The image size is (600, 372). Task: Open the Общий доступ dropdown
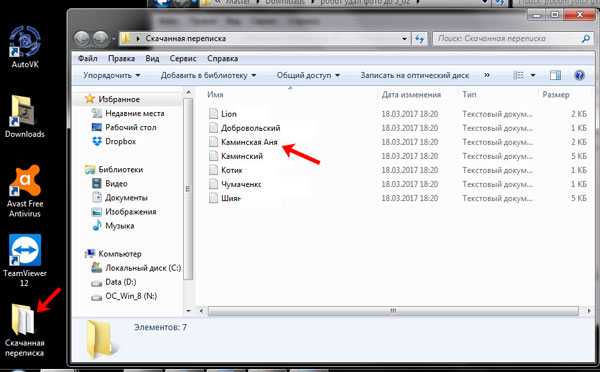pyautogui.click(x=308, y=75)
